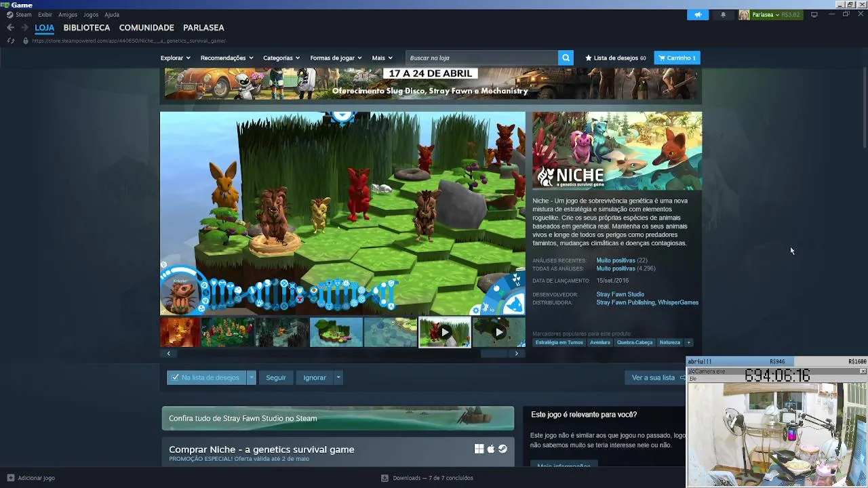Click the Aventura tag
The height and width of the screenshot is (488, 868).
(599, 342)
